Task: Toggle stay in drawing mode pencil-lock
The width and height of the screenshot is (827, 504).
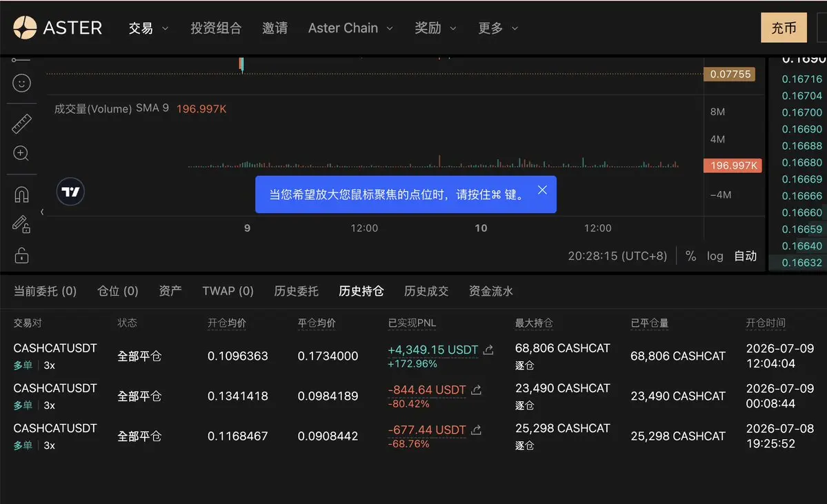Action: click(21, 225)
